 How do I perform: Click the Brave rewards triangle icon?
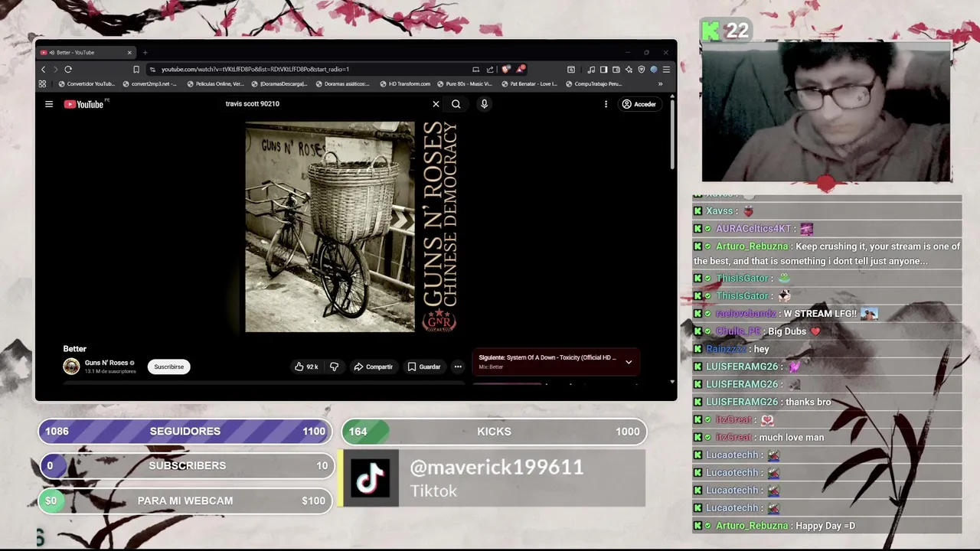[x=520, y=70]
